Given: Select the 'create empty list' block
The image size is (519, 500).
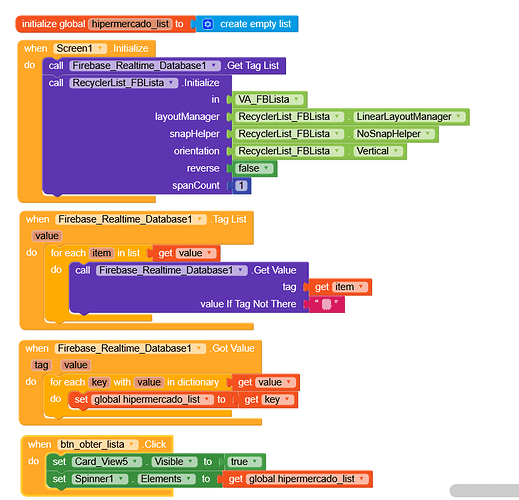Looking at the screenshot, I should 255,24.
